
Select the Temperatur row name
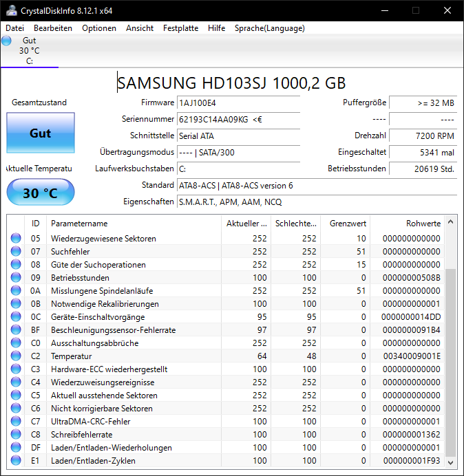pos(71,356)
